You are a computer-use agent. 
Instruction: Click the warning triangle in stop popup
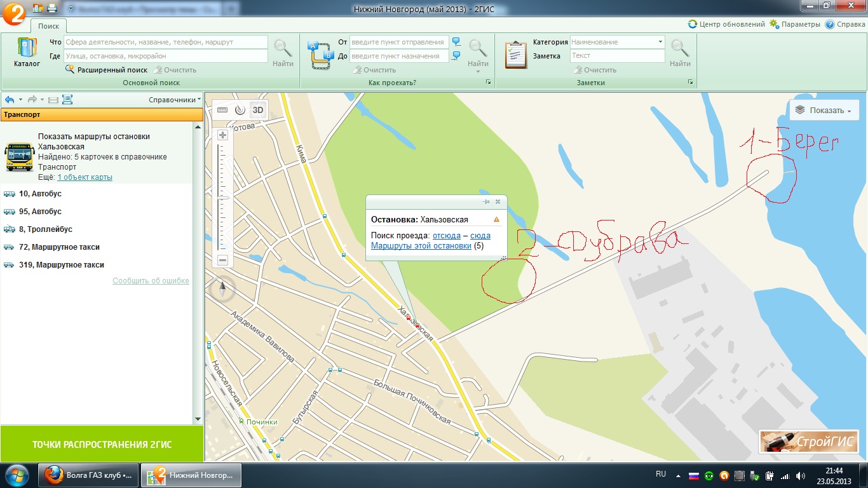(x=496, y=219)
